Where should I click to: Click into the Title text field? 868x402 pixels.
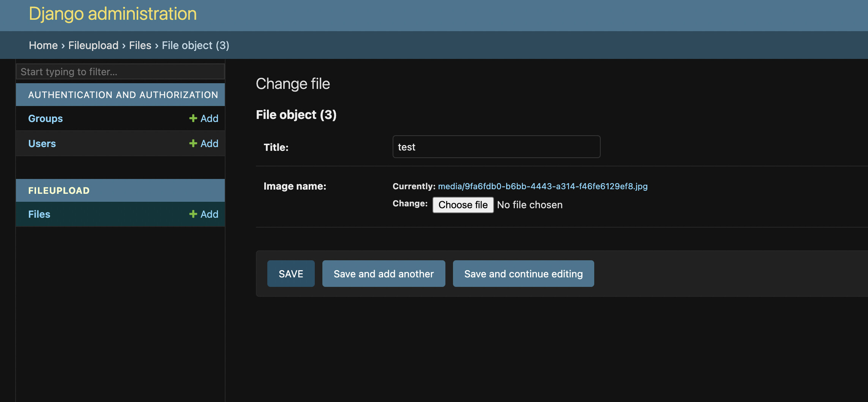coord(496,147)
